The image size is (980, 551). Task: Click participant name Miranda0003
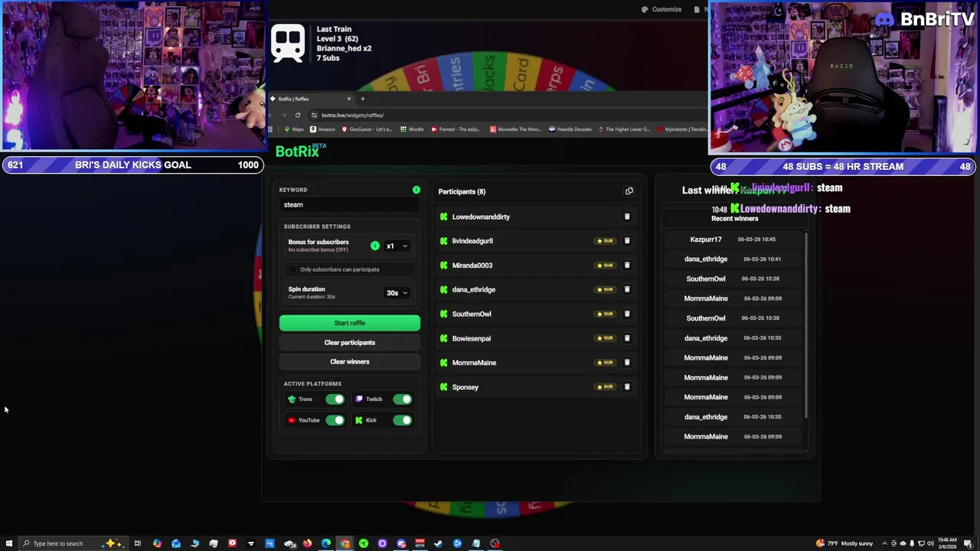click(472, 266)
